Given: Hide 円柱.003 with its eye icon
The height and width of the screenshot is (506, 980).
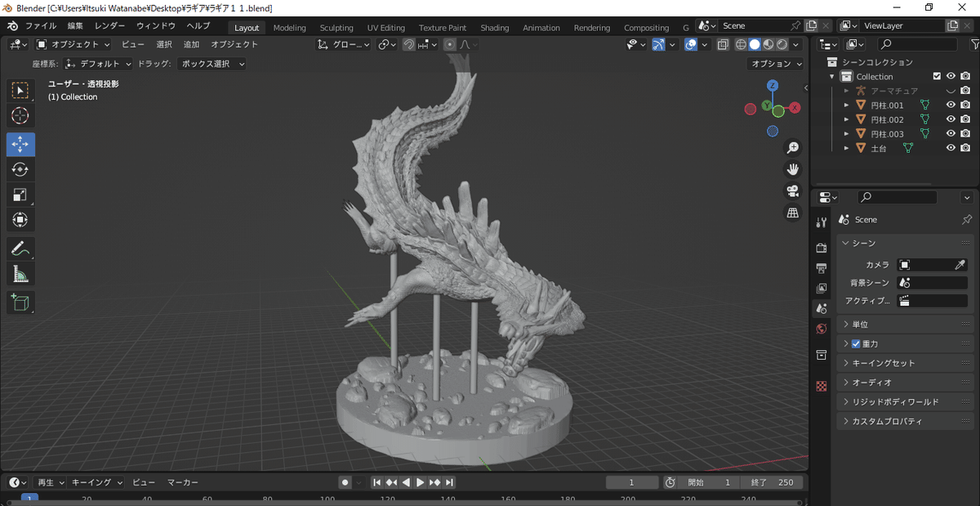Looking at the screenshot, I should [x=951, y=133].
